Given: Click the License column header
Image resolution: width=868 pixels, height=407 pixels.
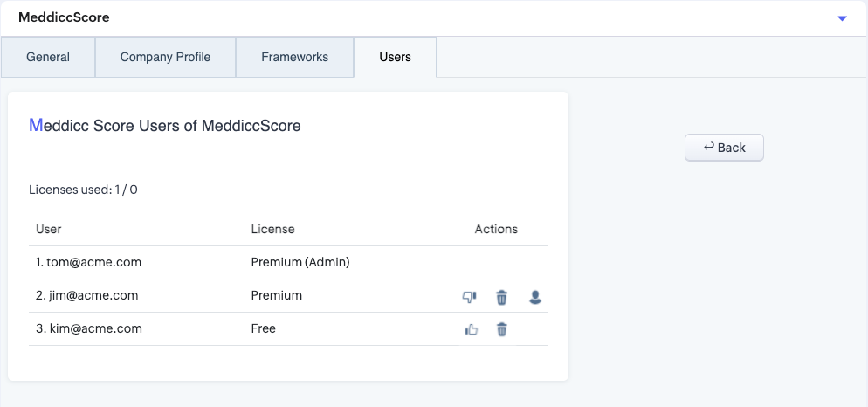Looking at the screenshot, I should (272, 229).
